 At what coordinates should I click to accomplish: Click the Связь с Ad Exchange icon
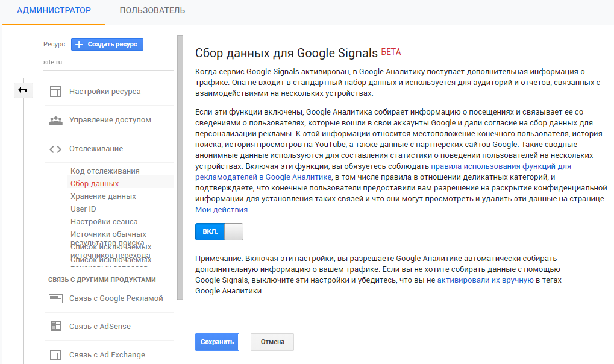click(x=55, y=355)
